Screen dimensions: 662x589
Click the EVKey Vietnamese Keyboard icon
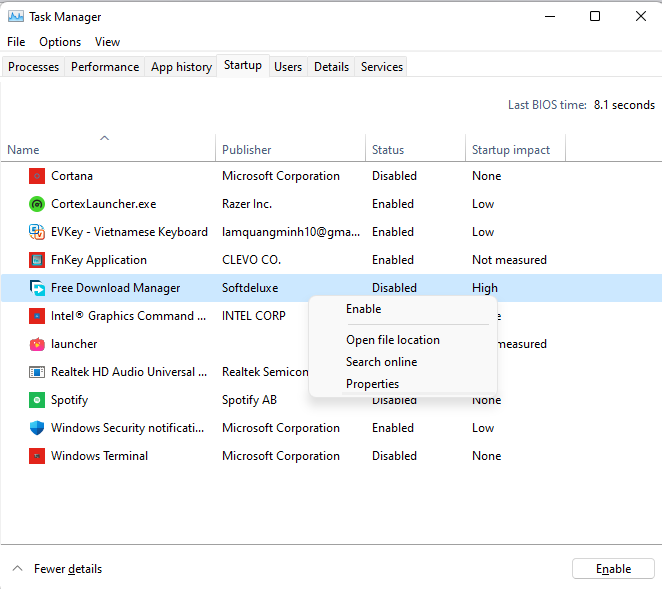pyautogui.click(x=37, y=232)
